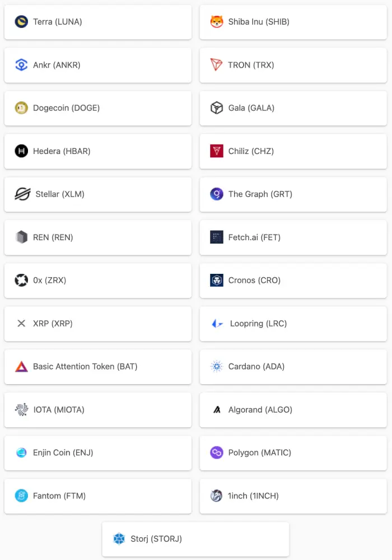Open the Terra (LUNA) label

(x=58, y=22)
